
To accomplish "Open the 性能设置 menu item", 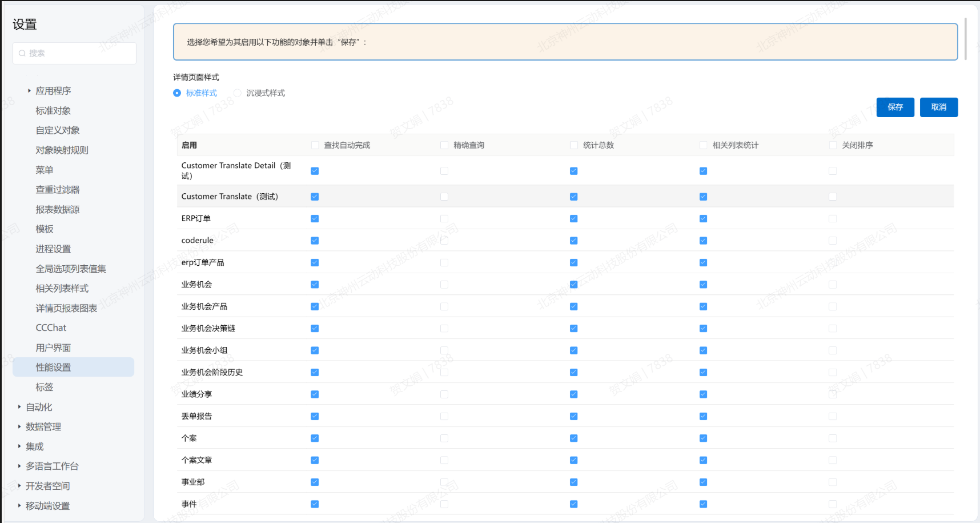I will pyautogui.click(x=53, y=368).
